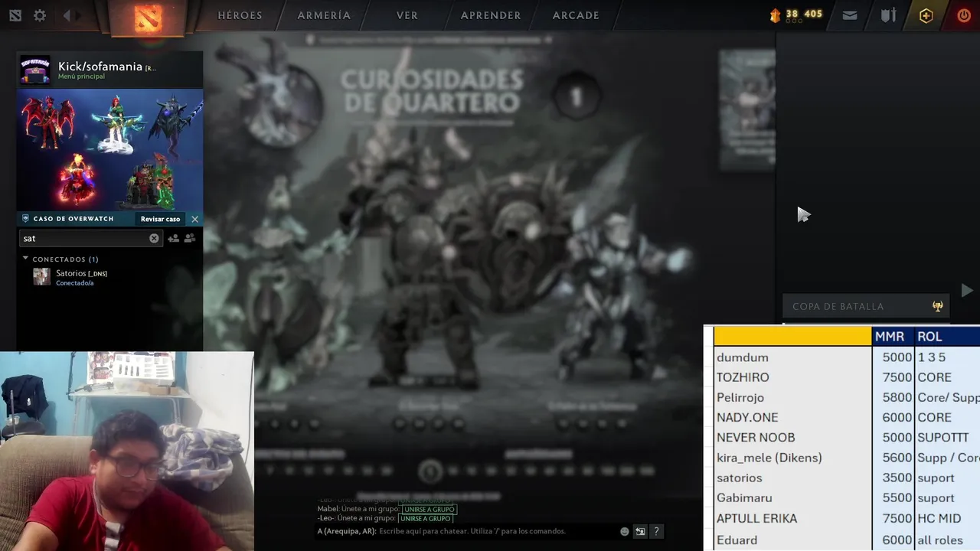Click the 3500 MMR cell
980x551 pixels.
pyautogui.click(x=893, y=478)
